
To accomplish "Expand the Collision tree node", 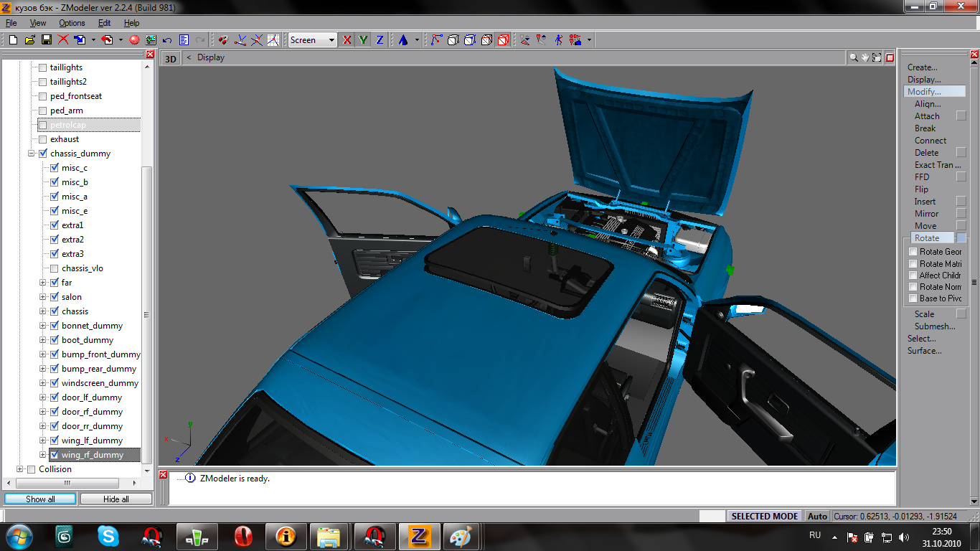I will 20,469.
